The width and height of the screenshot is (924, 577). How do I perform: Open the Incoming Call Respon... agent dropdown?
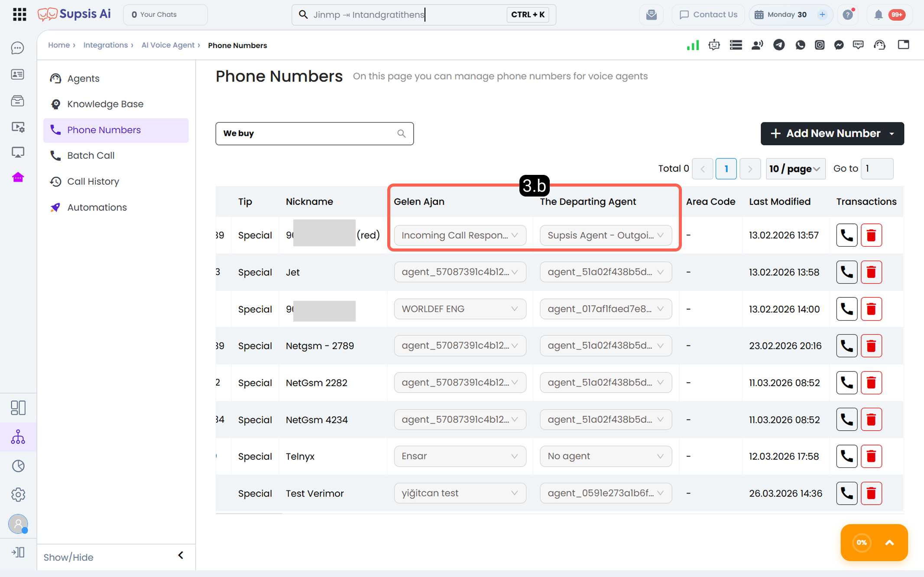pos(460,235)
